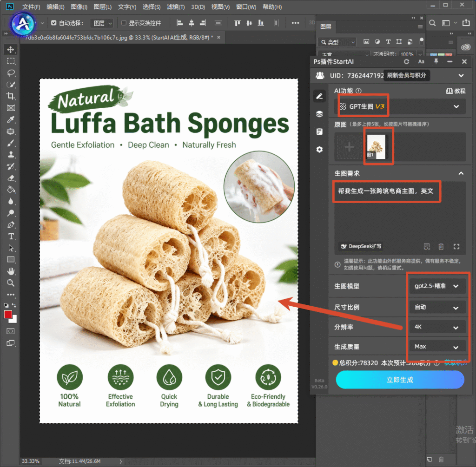Select the Crop tool
This screenshot has width=476, height=467.
click(x=11, y=96)
